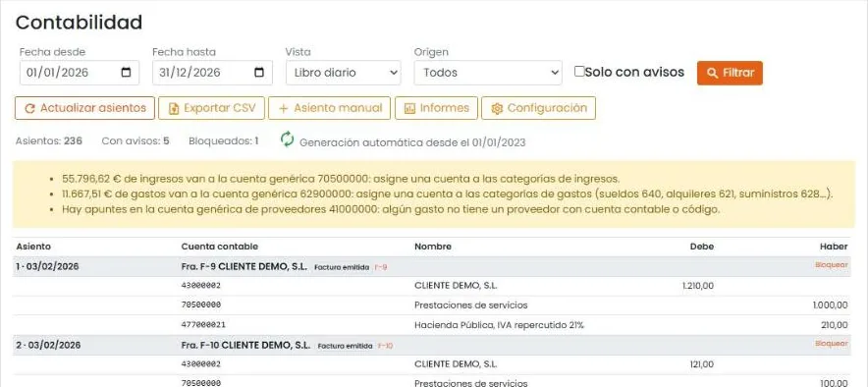Click the gear icon in Configuración
Viewport: 868px width, 387px height.
coord(497,108)
